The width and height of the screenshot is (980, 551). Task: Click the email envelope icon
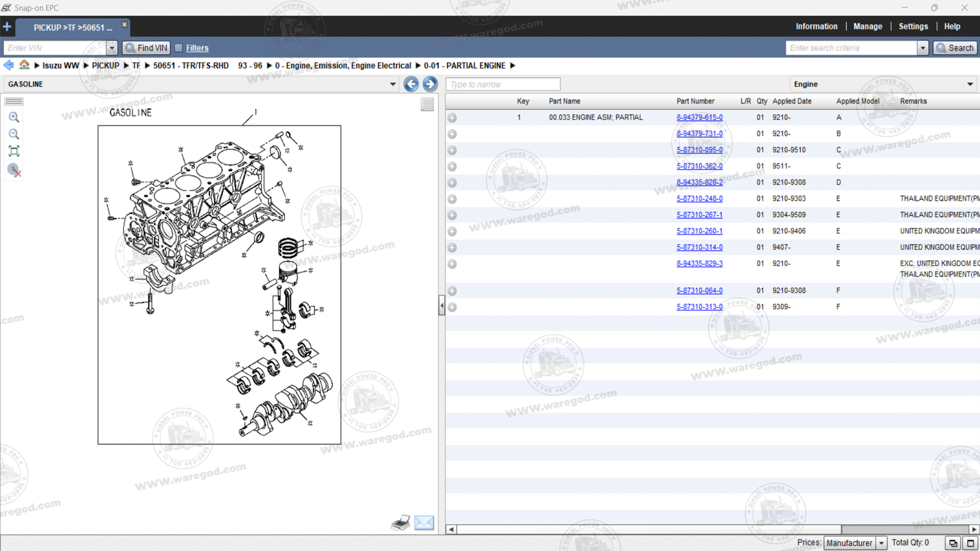coord(424,522)
